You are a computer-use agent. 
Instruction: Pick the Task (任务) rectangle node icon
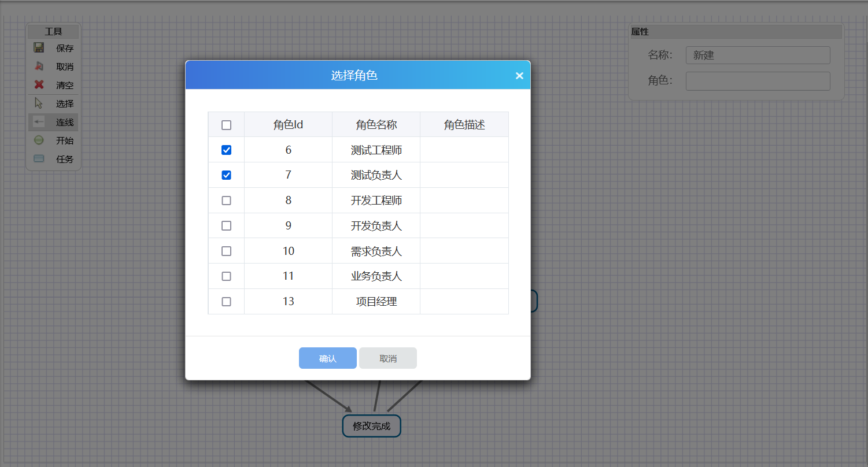[39, 159]
